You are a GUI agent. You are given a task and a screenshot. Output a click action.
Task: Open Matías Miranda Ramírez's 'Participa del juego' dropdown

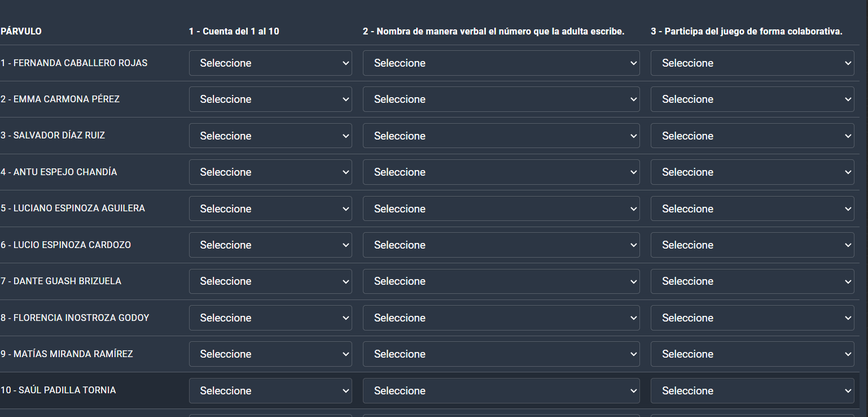tap(752, 354)
